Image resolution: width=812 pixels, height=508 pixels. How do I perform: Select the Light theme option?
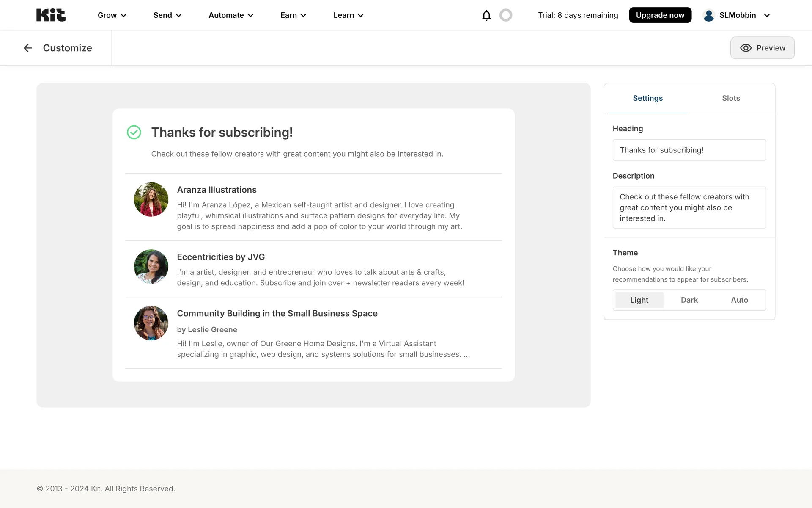pyautogui.click(x=639, y=300)
